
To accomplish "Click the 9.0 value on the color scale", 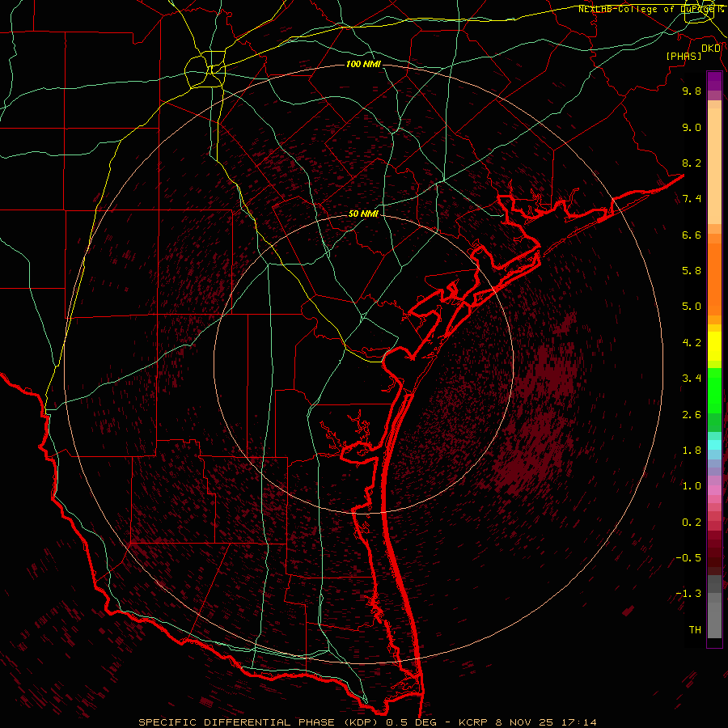I will pyautogui.click(x=692, y=127).
